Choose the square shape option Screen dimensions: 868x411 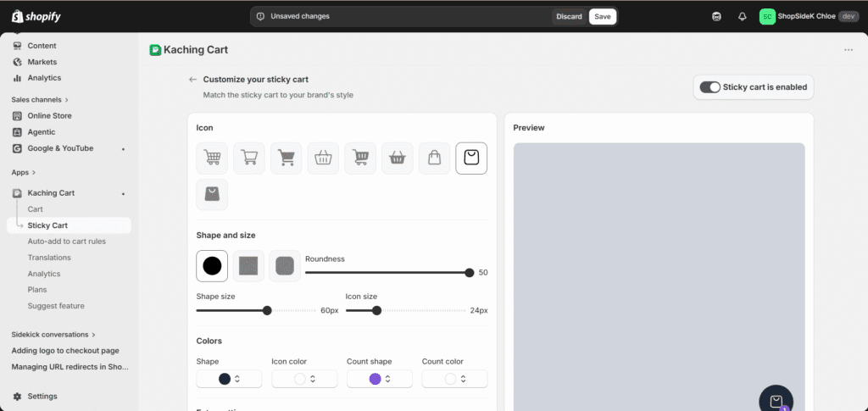point(248,266)
